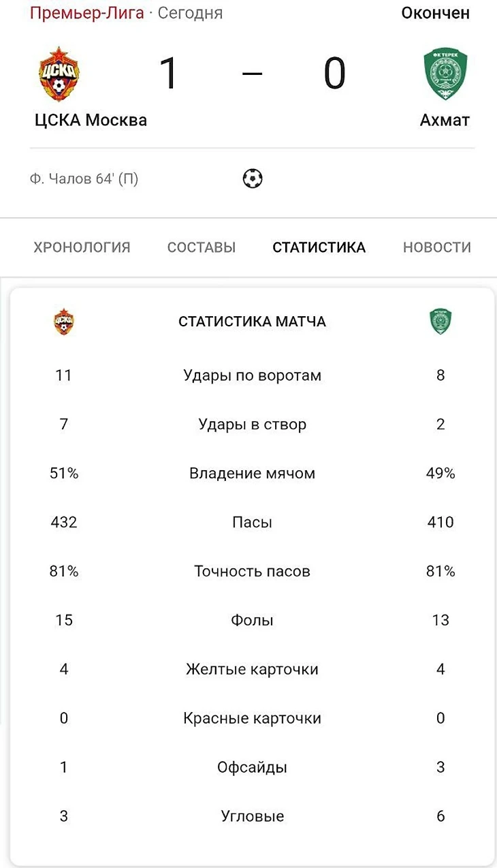Click the Ахмат team name

tap(445, 121)
